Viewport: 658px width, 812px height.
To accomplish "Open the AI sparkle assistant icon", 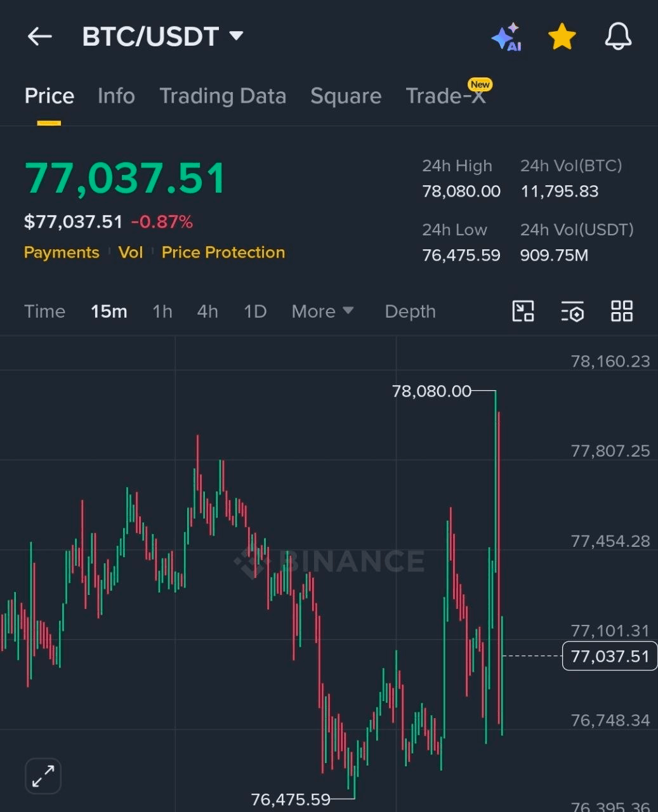I will coord(506,37).
